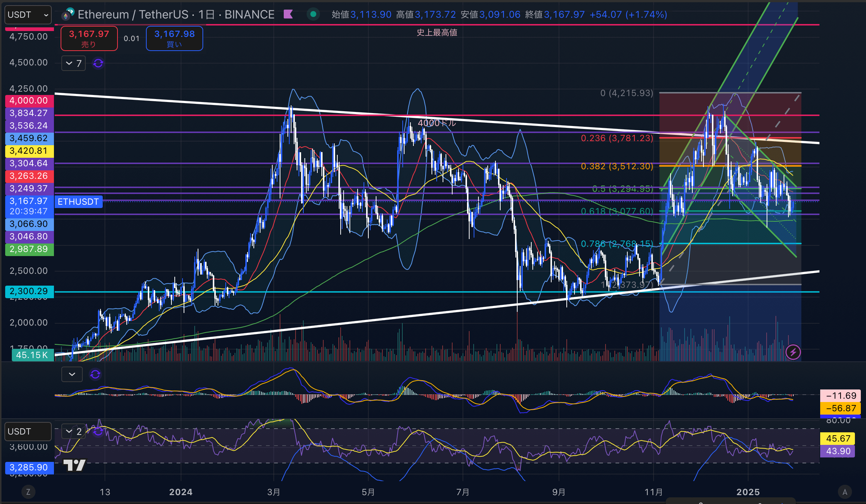Click the 2024 label on time axis
Viewport: 866px width, 504px height.
181,492
